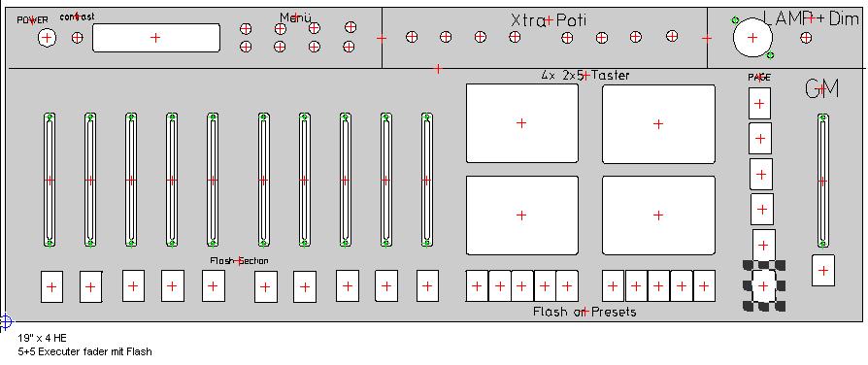The image size is (868, 365).
Task: Select the display rectangular cutout
Action: (156, 38)
